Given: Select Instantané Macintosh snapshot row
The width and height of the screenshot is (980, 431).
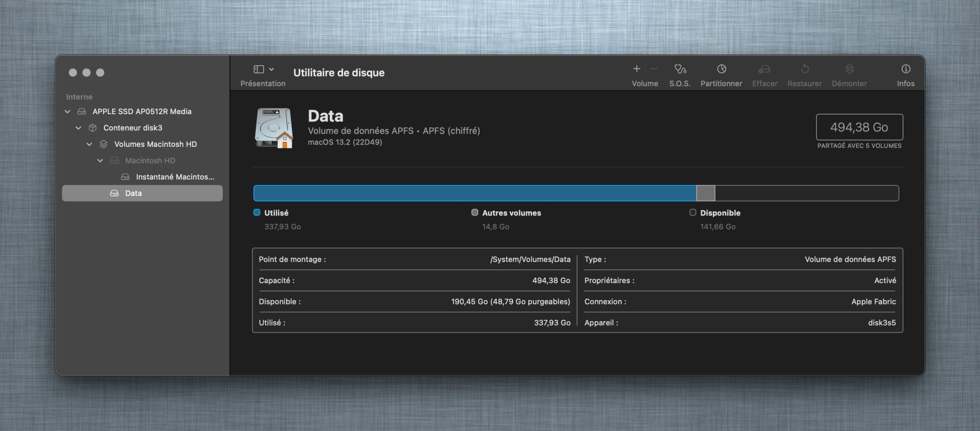Looking at the screenshot, I should tap(142, 177).
